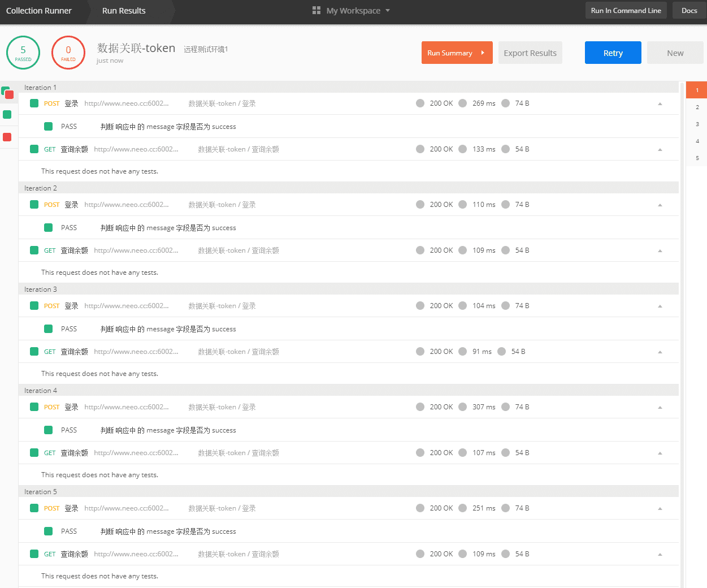The height and width of the screenshot is (588, 707).
Task: Click test name 判断响应中的 message in Iteration 4
Action: tap(168, 430)
